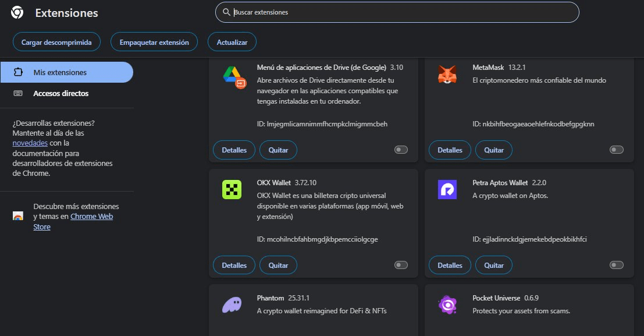Click Quitar for Petra Aptos Wallet
The width and height of the screenshot is (644, 336).
pyautogui.click(x=494, y=266)
